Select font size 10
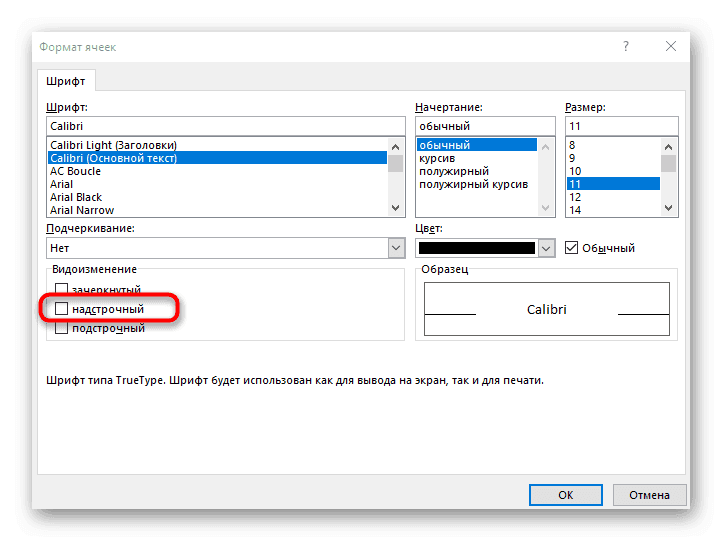 pos(613,171)
